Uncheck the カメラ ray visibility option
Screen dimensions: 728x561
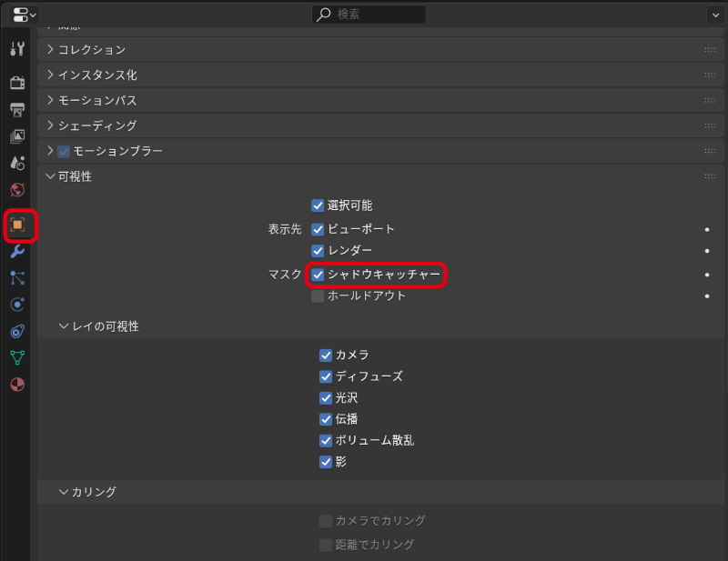325,355
